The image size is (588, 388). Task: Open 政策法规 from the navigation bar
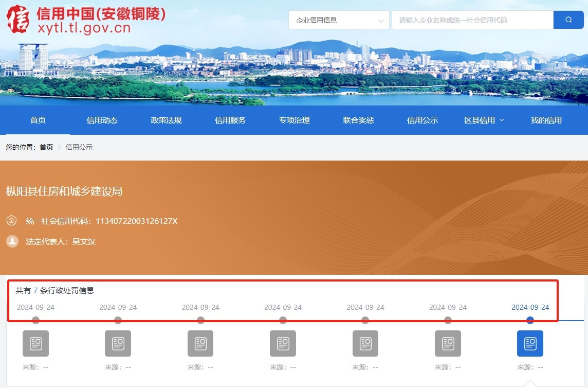tap(166, 120)
